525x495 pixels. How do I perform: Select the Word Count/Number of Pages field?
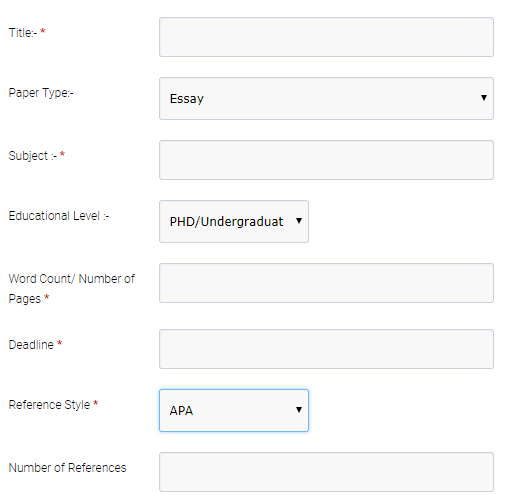click(326, 283)
